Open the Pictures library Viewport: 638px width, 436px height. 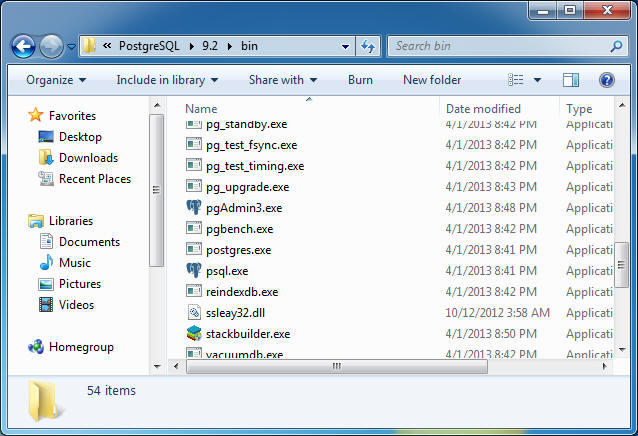tap(80, 284)
